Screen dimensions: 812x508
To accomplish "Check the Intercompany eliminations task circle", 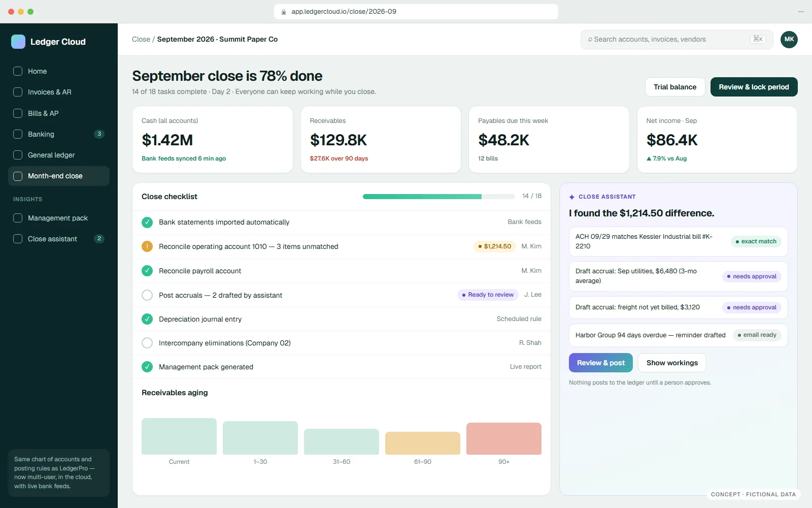I will coord(147,343).
